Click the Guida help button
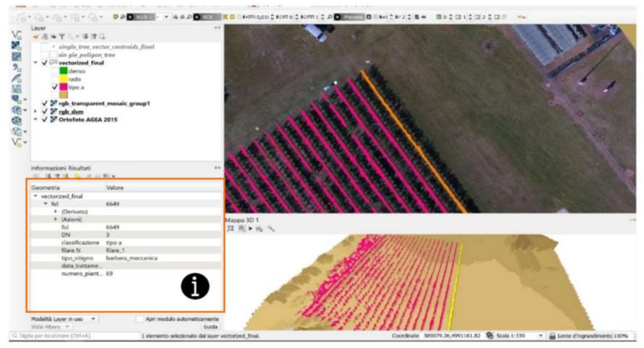Viewport: 644px width, 348px height. point(210,327)
